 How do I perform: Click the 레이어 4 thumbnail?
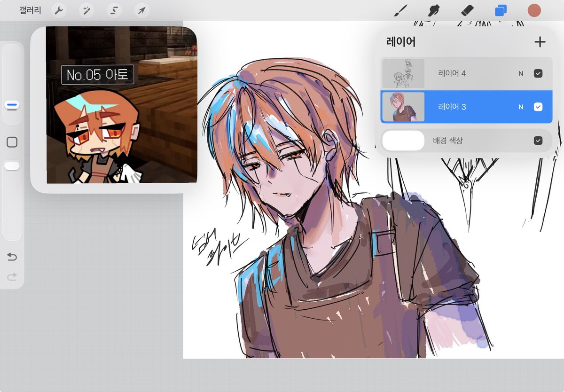pos(403,73)
